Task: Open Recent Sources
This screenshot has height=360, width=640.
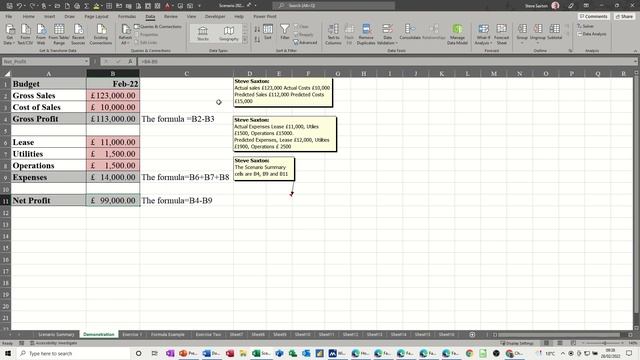Action: coord(78,34)
